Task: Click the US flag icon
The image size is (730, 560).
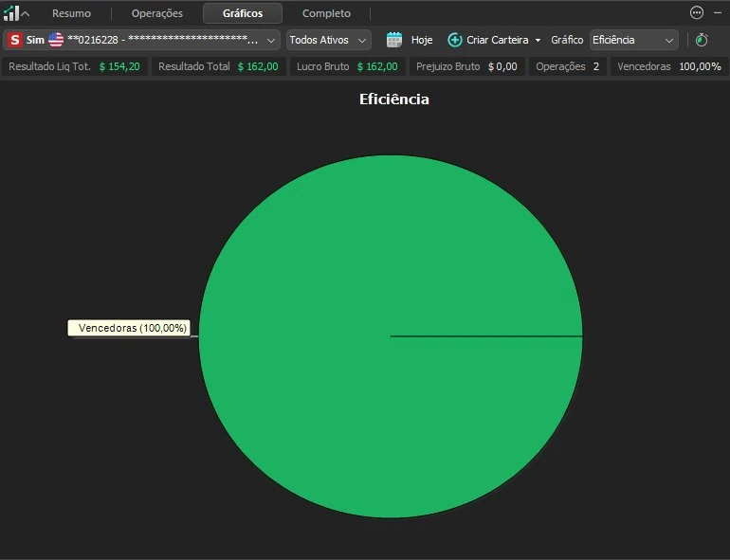Action: (56, 40)
